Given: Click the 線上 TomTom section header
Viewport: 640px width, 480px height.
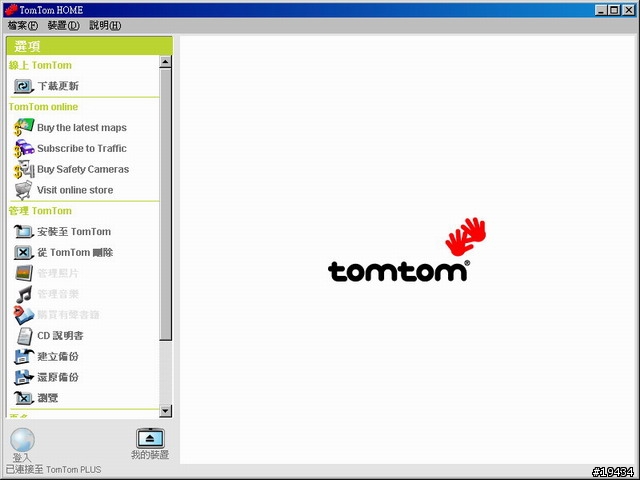Looking at the screenshot, I should click(x=40, y=65).
